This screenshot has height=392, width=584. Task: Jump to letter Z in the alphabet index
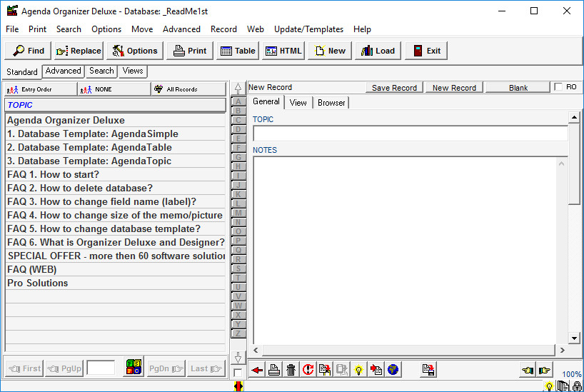[238, 333]
